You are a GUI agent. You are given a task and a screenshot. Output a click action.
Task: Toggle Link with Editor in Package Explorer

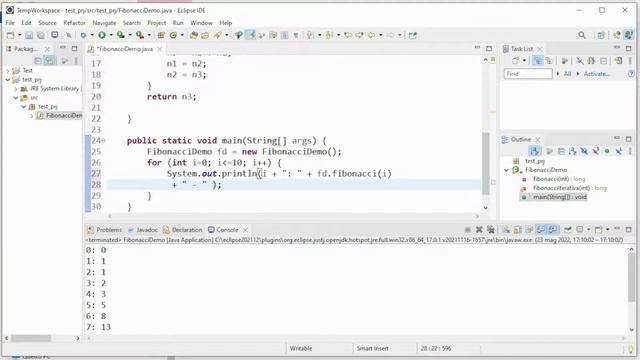pos(49,61)
